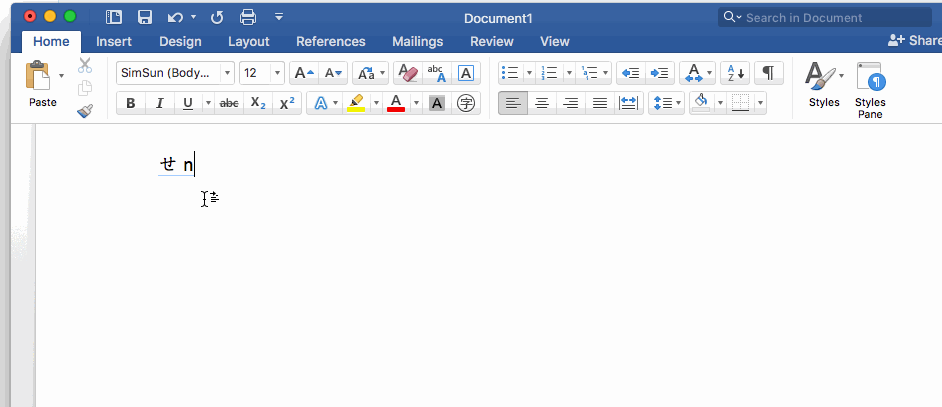
Task: Click the Format Painter brush icon
Action: 85,111
